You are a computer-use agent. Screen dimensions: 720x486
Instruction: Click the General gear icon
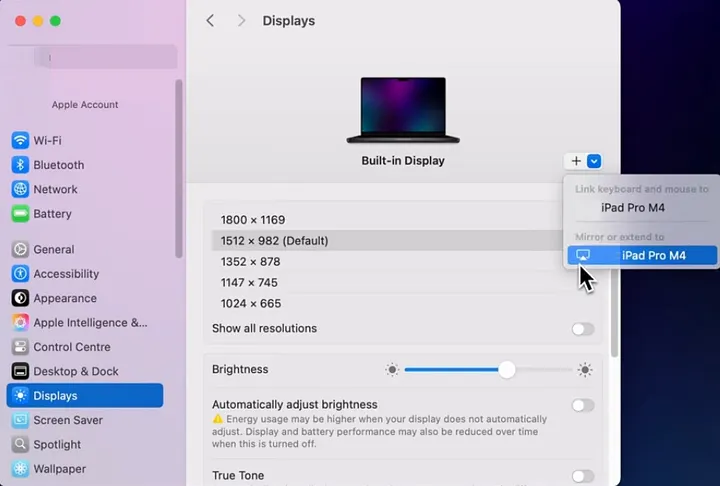[x=20, y=249]
